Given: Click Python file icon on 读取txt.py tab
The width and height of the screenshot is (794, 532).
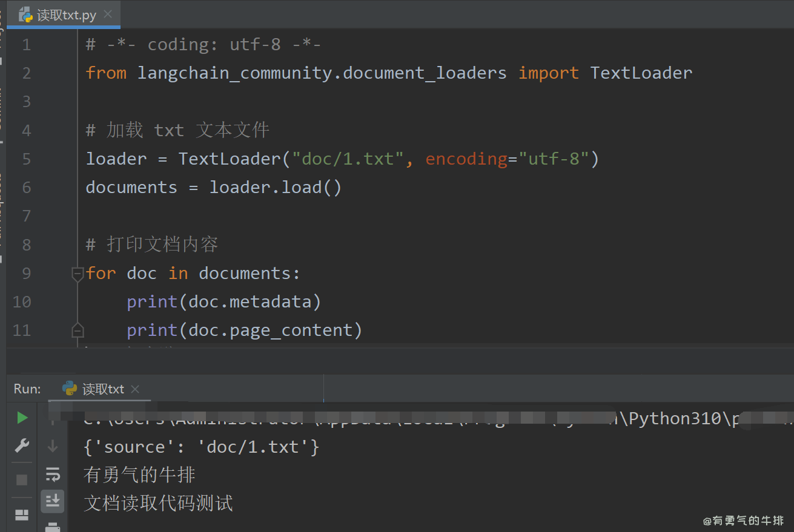Looking at the screenshot, I should point(25,15).
